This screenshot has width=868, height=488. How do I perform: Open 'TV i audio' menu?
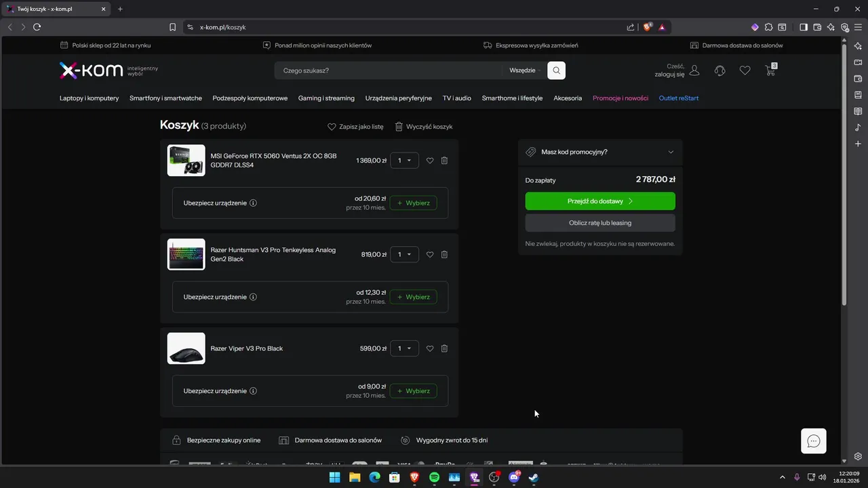457,98
